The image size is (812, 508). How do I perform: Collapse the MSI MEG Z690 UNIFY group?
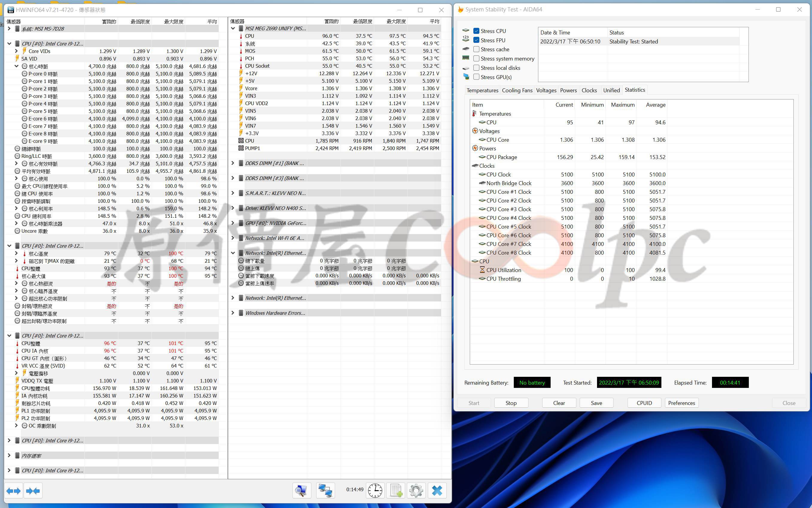(233, 28)
